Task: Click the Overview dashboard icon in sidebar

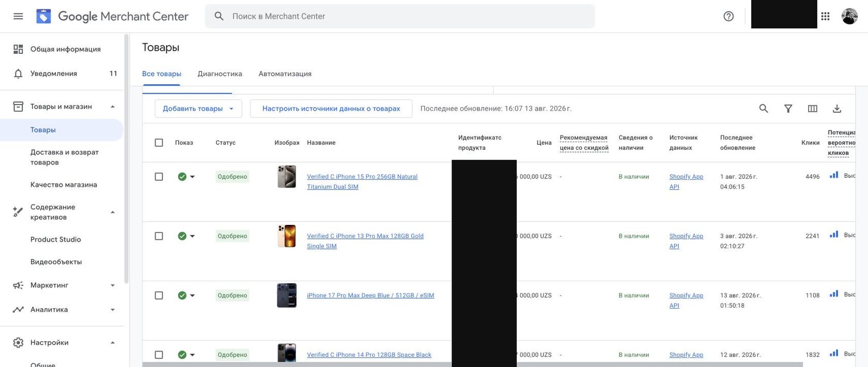Action: [x=18, y=49]
